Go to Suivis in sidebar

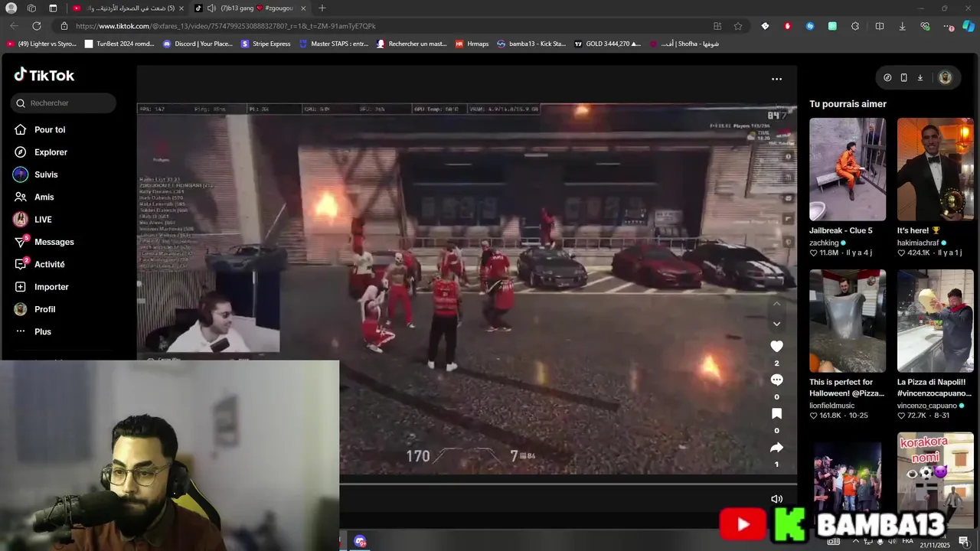[35, 174]
